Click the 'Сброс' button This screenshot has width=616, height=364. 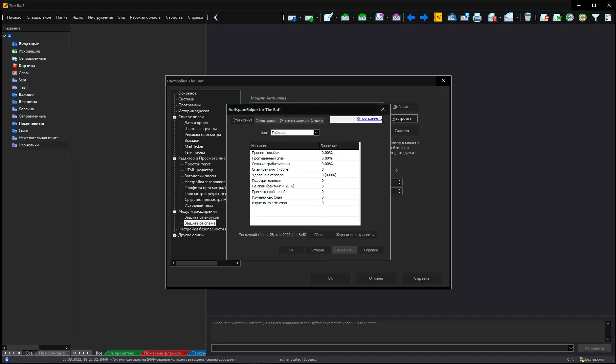(319, 235)
